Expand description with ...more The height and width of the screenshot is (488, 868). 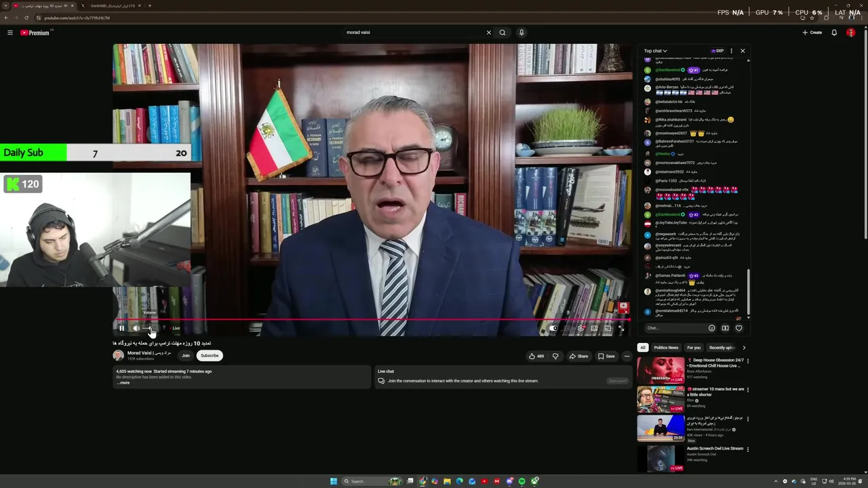[x=123, y=383]
